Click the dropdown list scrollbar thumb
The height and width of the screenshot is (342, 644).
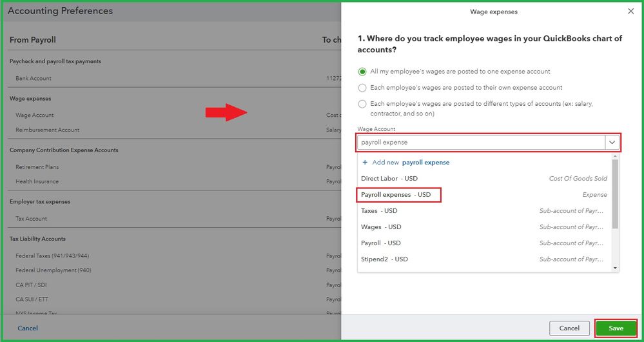click(x=615, y=194)
